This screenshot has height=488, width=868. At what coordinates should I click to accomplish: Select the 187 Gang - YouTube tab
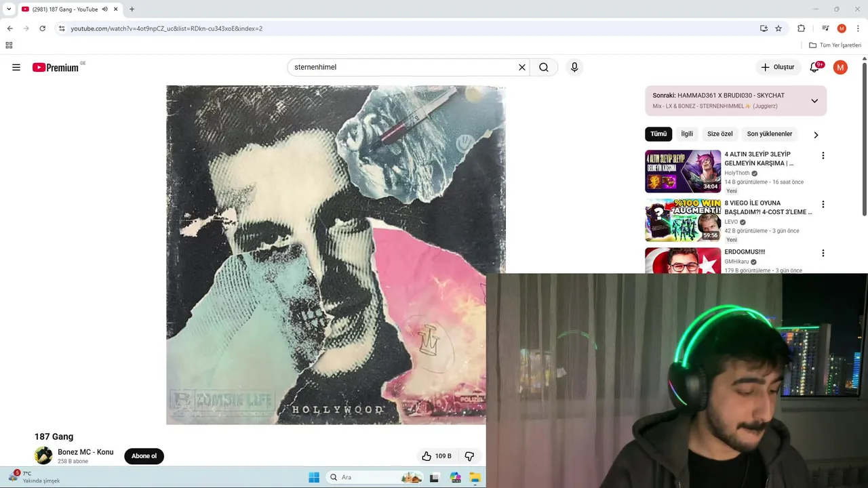point(64,9)
